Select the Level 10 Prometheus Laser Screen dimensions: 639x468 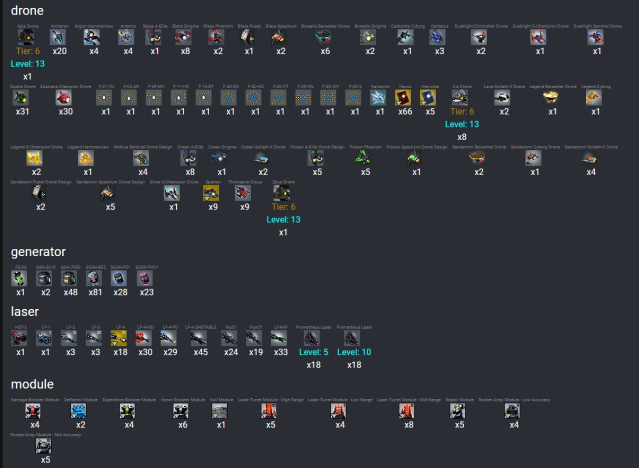[x=353, y=339]
